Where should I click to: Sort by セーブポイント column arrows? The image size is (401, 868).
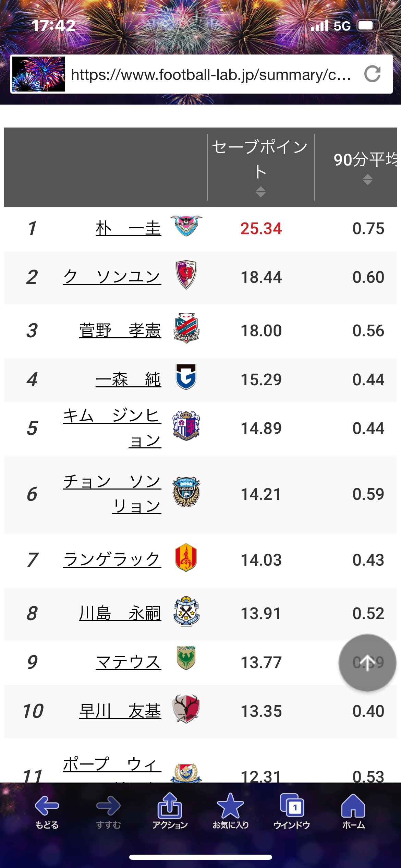click(261, 192)
